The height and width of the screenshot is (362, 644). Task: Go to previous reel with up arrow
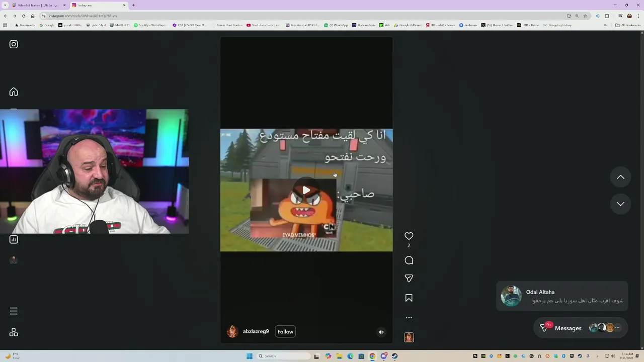(620, 177)
